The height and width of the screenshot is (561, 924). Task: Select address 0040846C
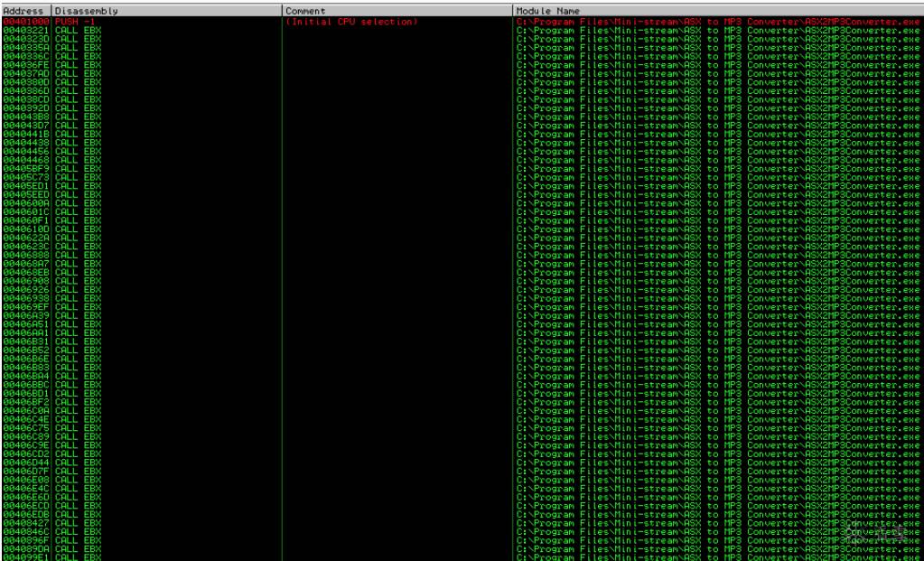point(26,531)
